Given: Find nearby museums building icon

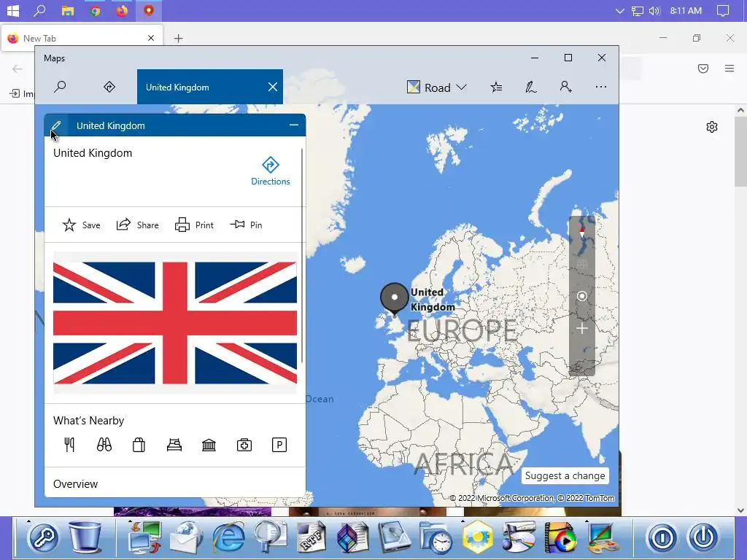Looking at the screenshot, I should pyautogui.click(x=209, y=445).
